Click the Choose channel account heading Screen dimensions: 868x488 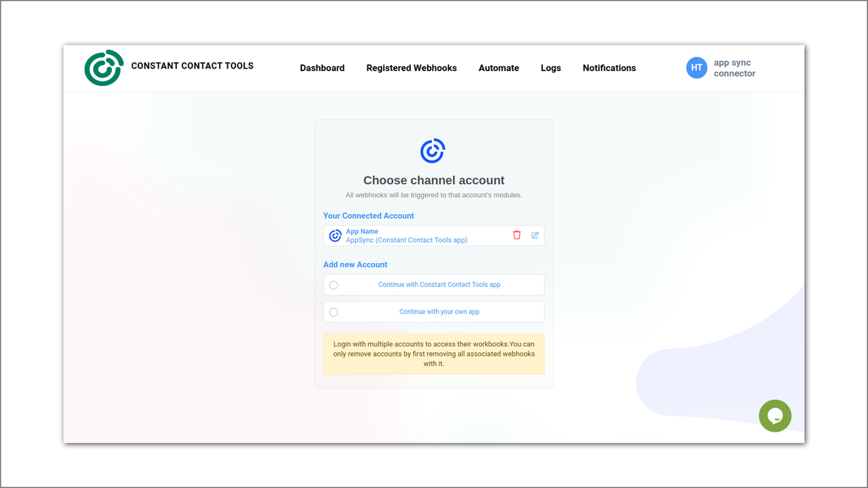pos(434,180)
